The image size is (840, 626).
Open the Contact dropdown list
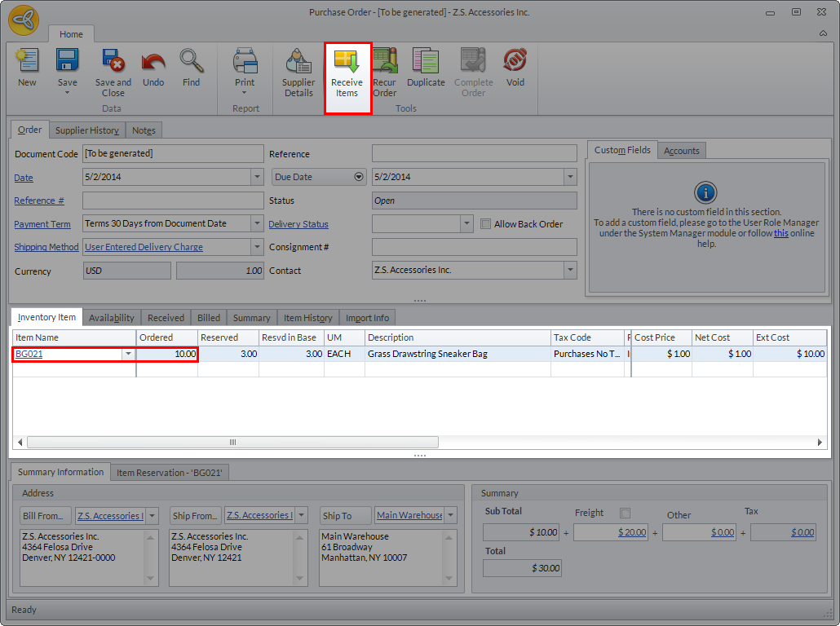[x=569, y=271]
